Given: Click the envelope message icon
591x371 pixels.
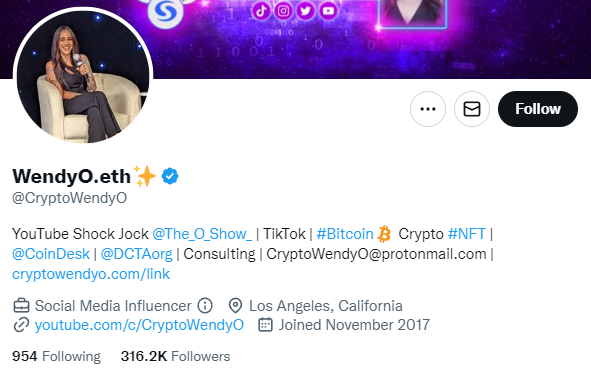Looking at the screenshot, I should coord(472,109).
